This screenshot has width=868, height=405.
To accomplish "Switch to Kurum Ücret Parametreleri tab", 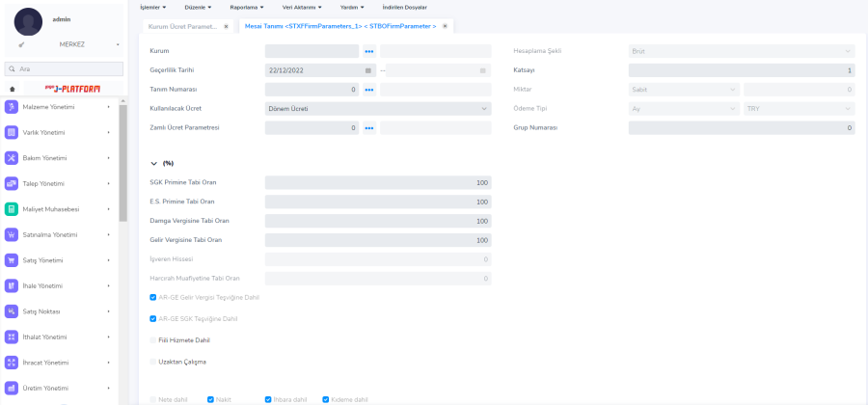I will [181, 26].
